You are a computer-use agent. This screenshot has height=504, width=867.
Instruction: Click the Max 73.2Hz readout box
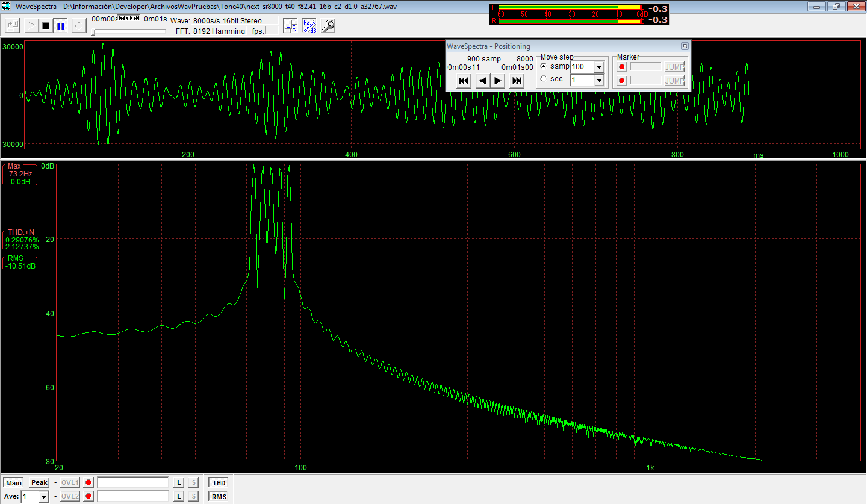[x=20, y=174]
